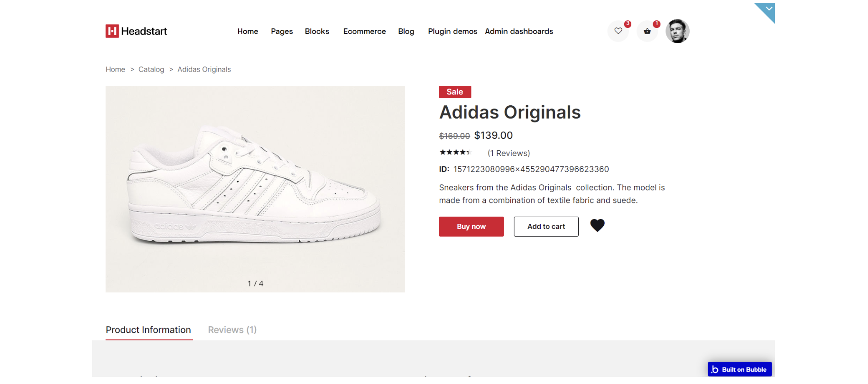Click the Buy now button
This screenshot has width=868, height=384.
click(x=471, y=227)
